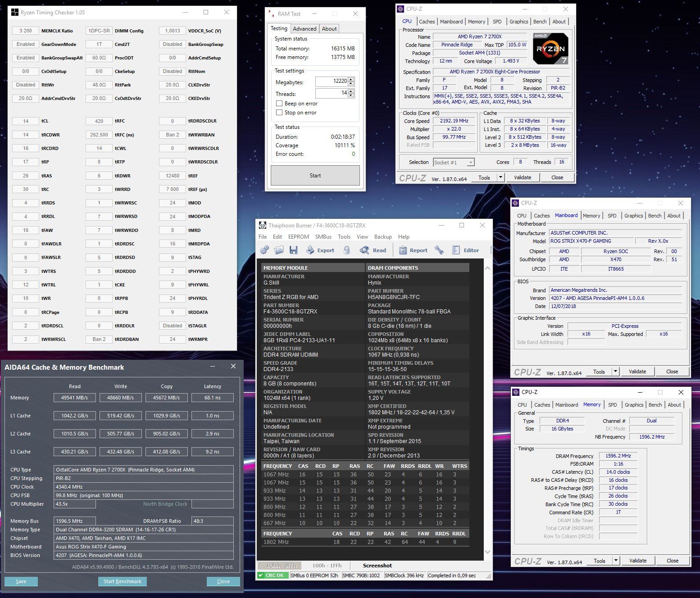Click Tools button in CPU-Z CPU window
This screenshot has height=598, width=700.
tap(484, 177)
